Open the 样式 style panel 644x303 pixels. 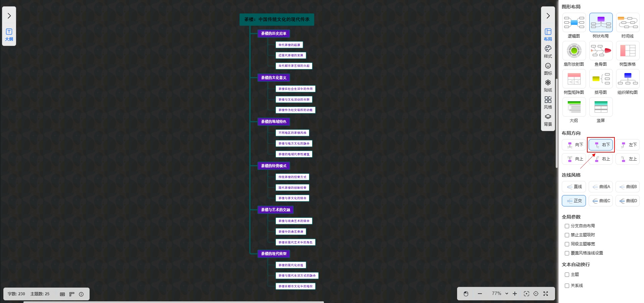click(548, 52)
